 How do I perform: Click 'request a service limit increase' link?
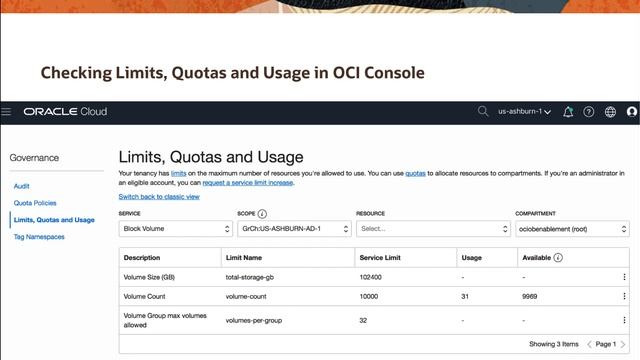point(248,183)
